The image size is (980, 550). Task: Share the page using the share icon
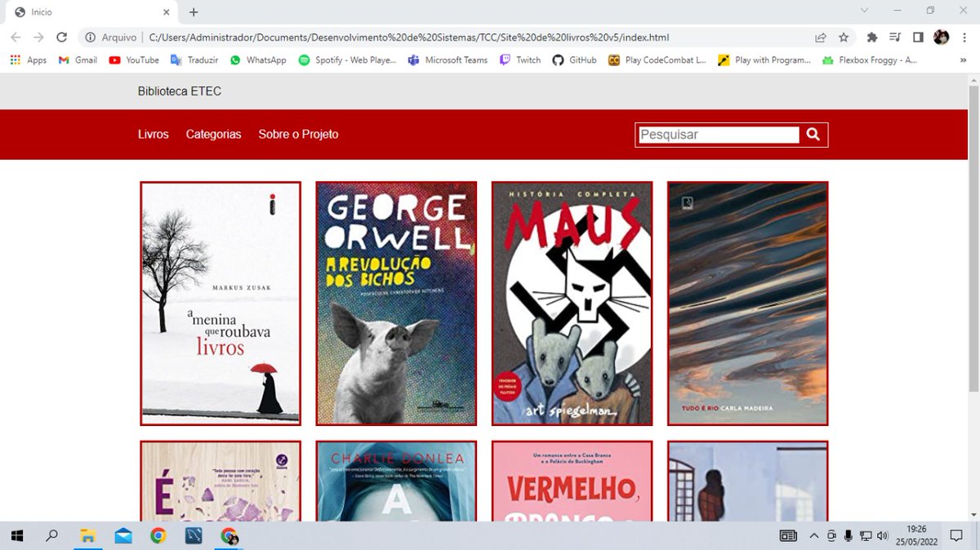point(819,37)
